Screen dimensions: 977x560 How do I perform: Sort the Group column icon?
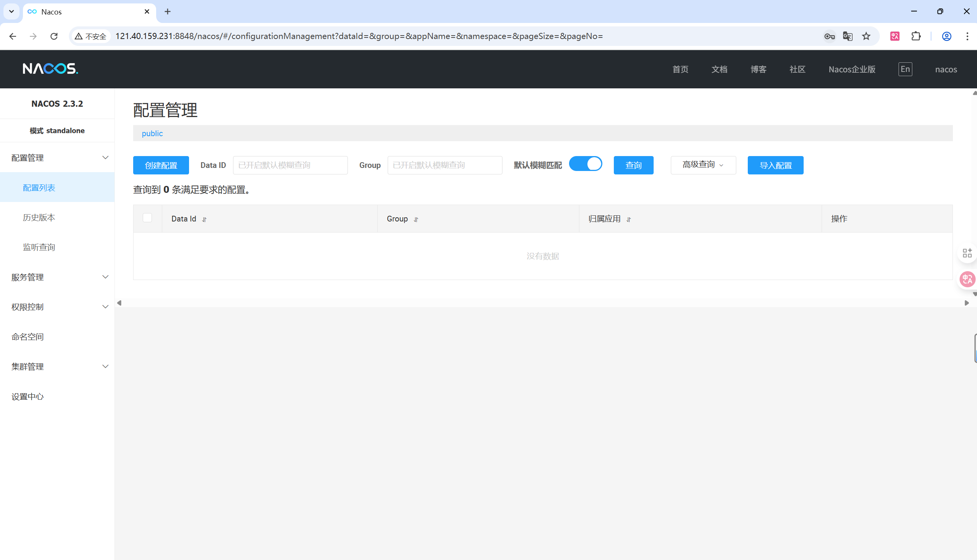[416, 219]
